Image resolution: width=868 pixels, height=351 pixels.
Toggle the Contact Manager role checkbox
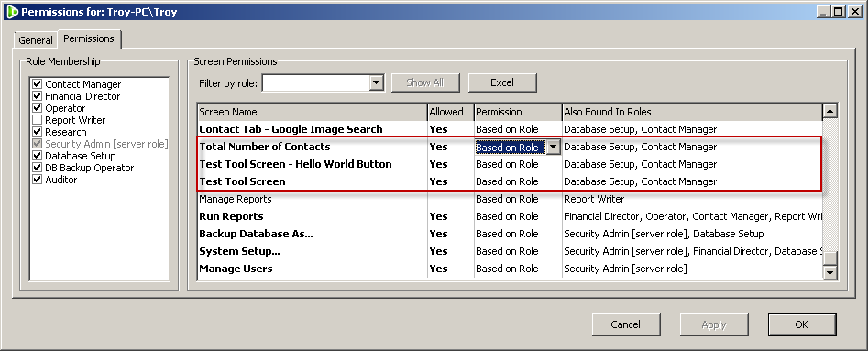[37, 84]
